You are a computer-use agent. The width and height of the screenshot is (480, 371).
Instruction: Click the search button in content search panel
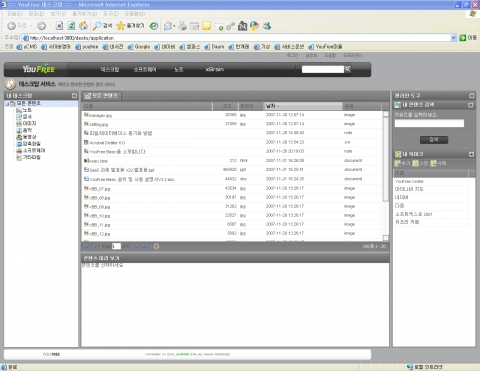[x=434, y=140]
